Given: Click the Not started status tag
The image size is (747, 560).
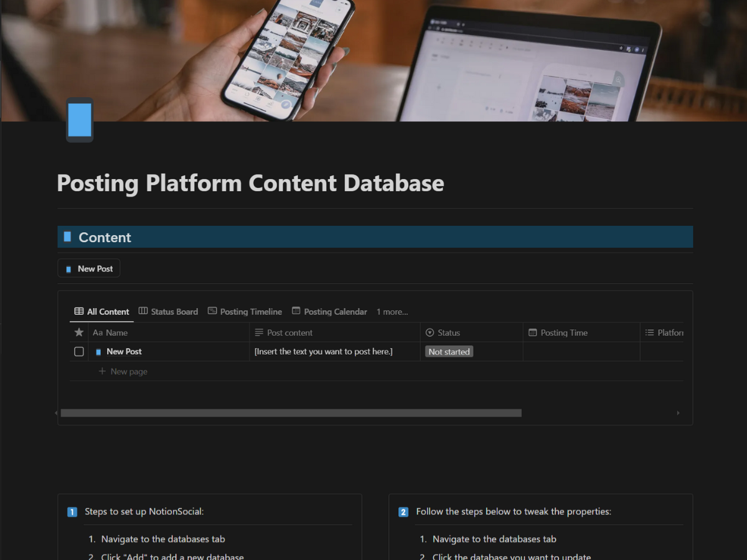Looking at the screenshot, I should tap(449, 352).
